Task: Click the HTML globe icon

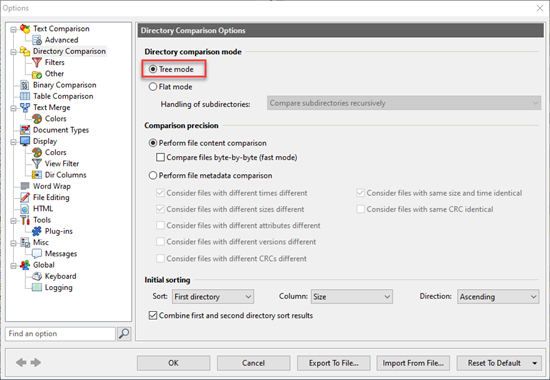Action: 25,209
